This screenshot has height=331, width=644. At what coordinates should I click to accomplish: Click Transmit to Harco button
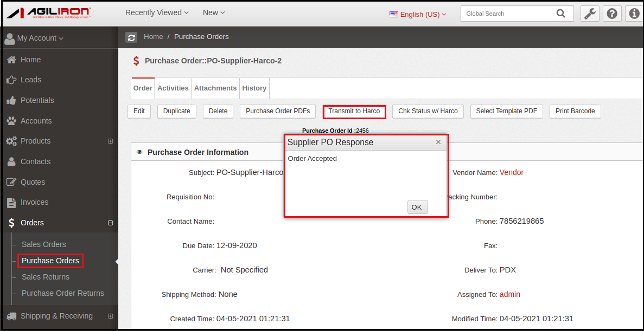click(354, 111)
